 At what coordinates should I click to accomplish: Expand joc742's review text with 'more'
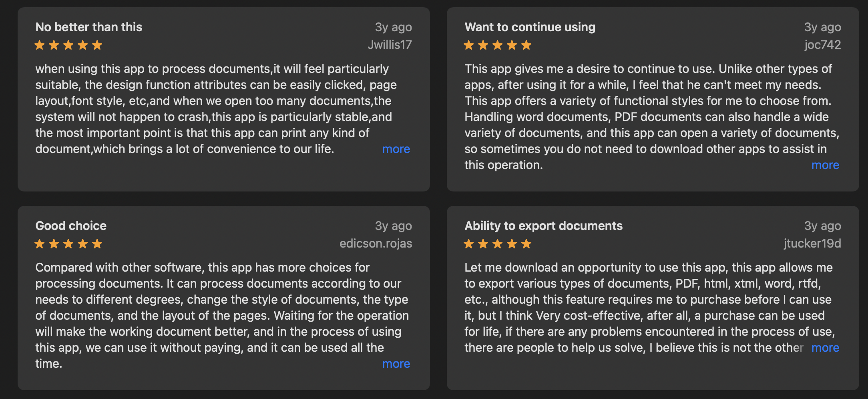coord(825,165)
